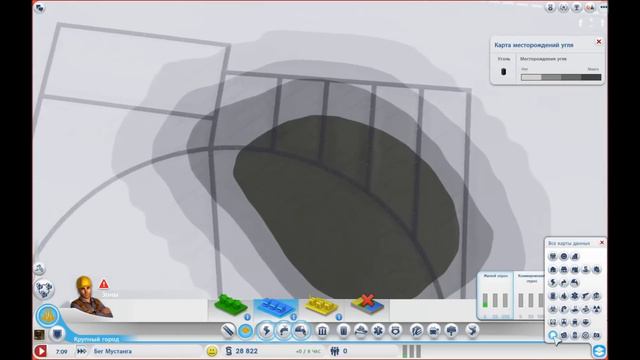
Task: Open commercial demand bars panel
Action: point(529,296)
